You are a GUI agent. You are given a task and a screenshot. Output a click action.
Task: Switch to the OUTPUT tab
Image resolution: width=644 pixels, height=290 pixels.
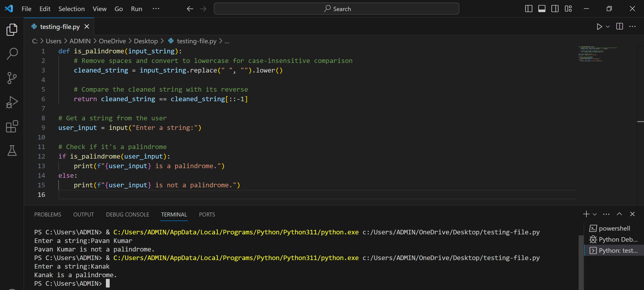pos(84,214)
